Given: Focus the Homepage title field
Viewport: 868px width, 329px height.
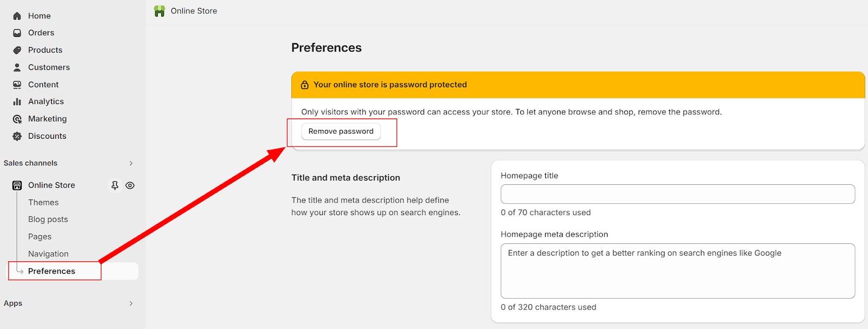Looking at the screenshot, I should [x=678, y=194].
